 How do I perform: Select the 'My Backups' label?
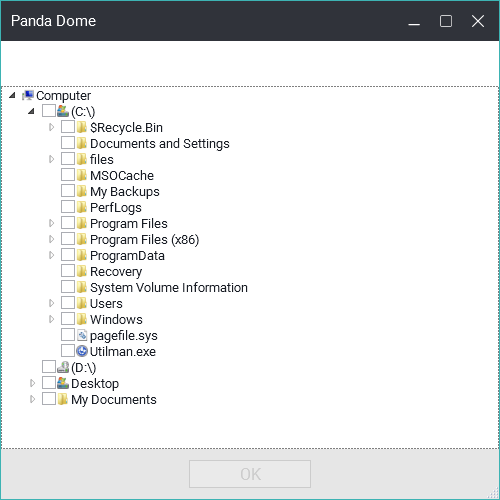[125, 192]
